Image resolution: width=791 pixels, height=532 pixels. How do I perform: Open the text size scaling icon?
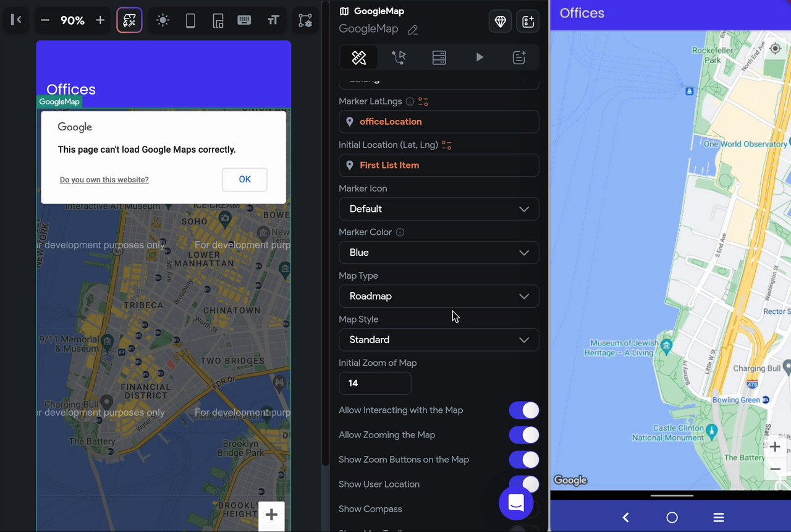click(x=273, y=20)
